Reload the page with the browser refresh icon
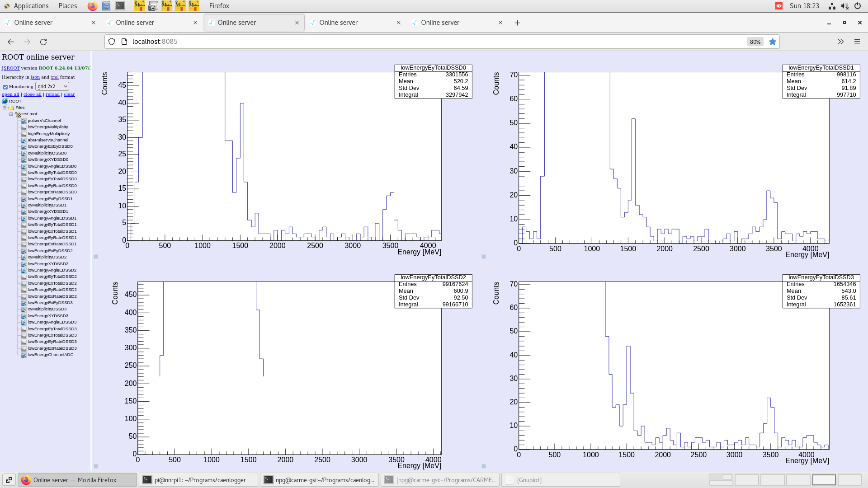The height and width of the screenshot is (488, 868). click(43, 42)
